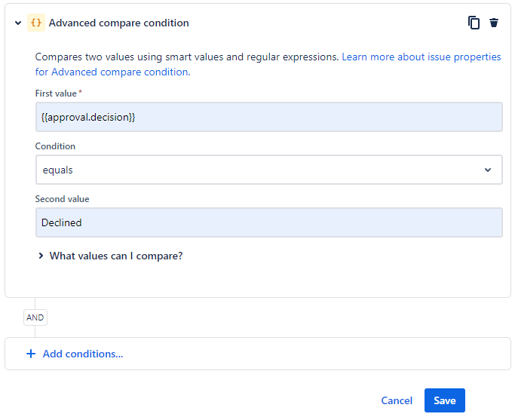515x420 pixels.
Task: Click the orange curly braces condition icon
Action: [x=35, y=23]
